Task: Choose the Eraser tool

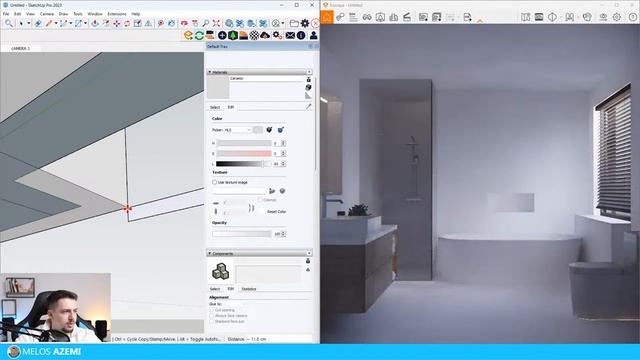Action: tap(38, 24)
